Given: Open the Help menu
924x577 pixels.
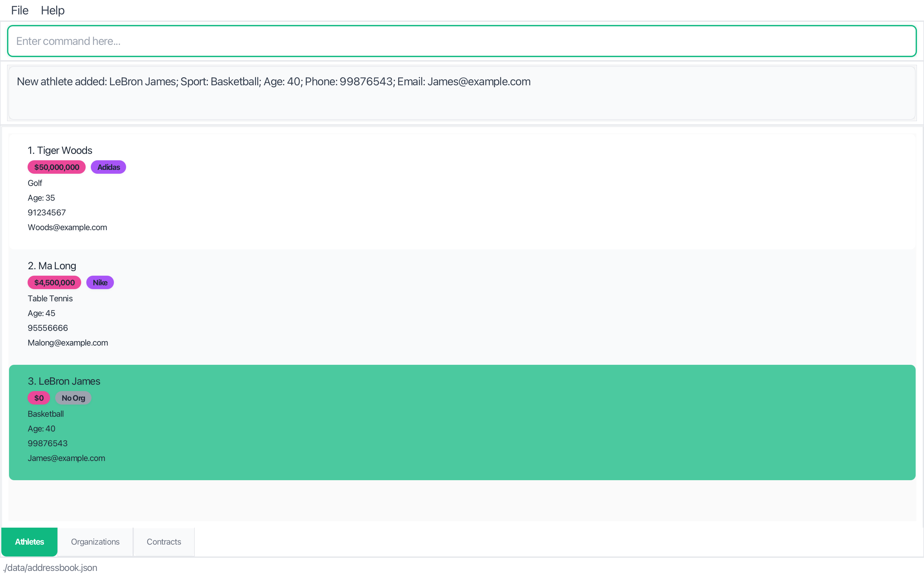Looking at the screenshot, I should tap(53, 10).
